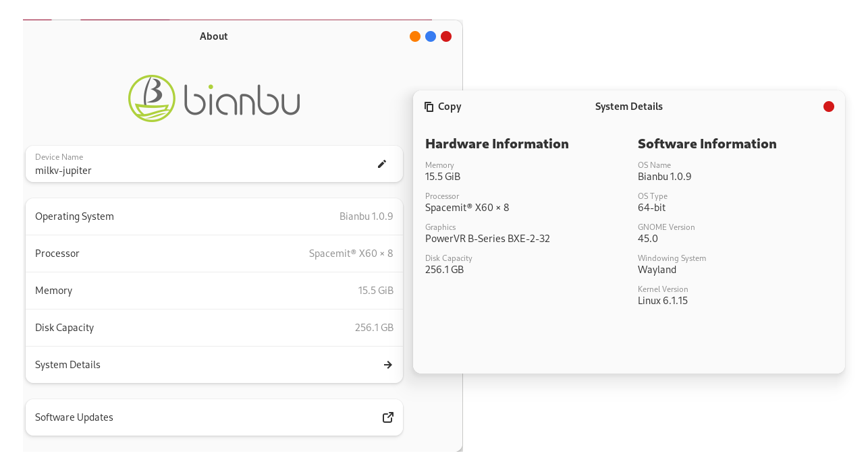Click the Software Information heading

[707, 144]
